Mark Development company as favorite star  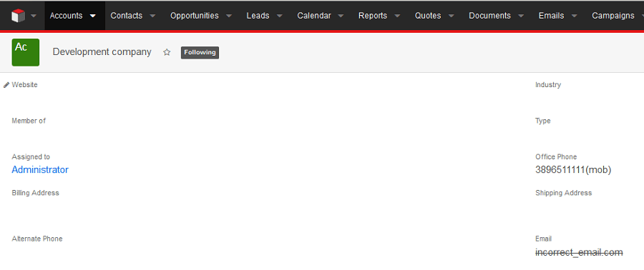point(167,52)
